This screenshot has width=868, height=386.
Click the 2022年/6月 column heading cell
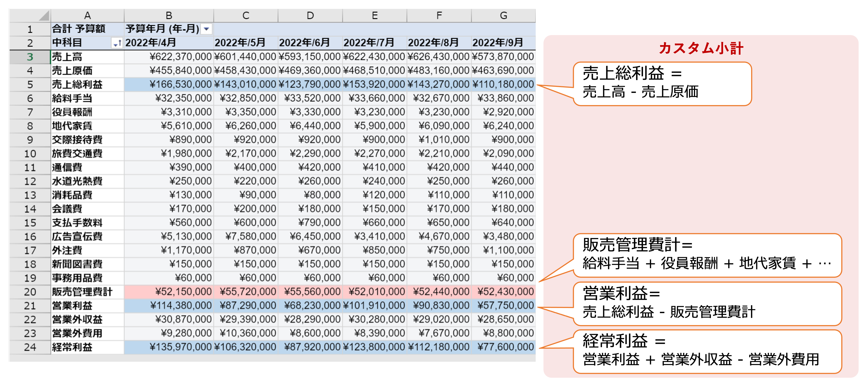click(310, 43)
